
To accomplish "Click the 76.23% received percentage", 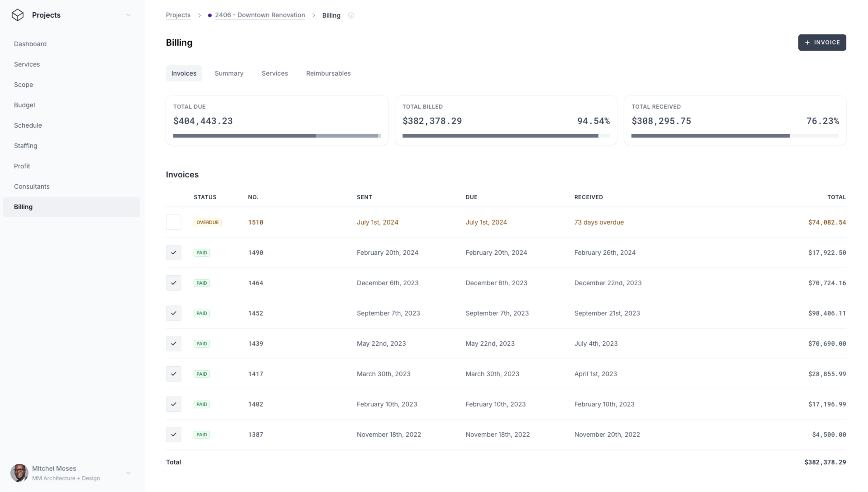I will (822, 121).
